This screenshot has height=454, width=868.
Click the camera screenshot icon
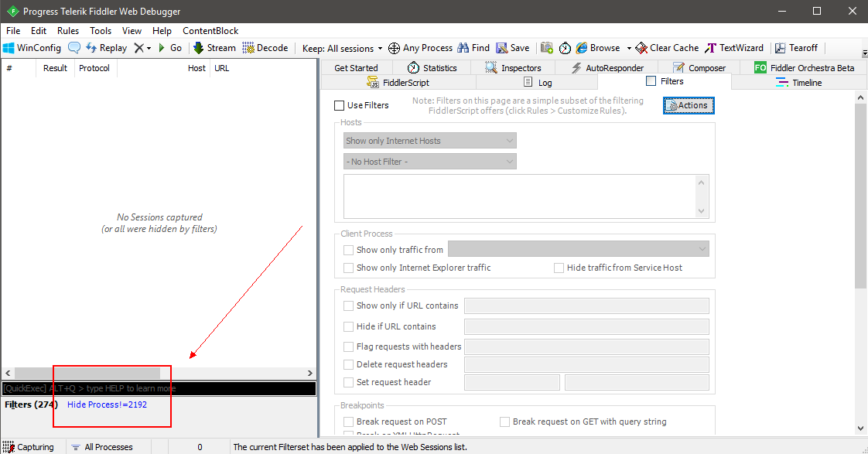[547, 48]
